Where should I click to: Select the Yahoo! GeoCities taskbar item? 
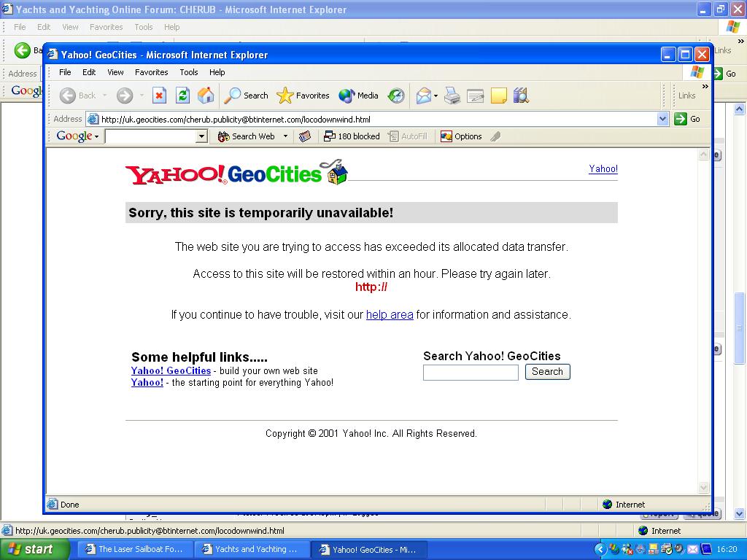click(368, 550)
